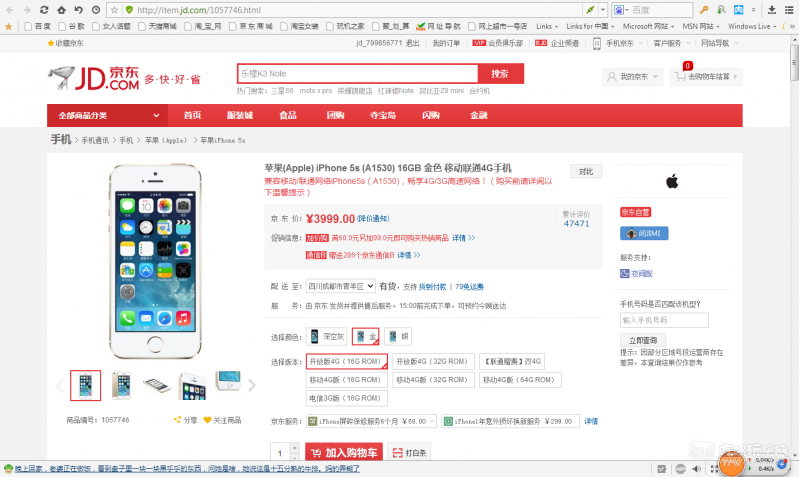The width and height of the screenshot is (799, 477).
Task: Select version 移动4G版 (32G ROM)
Action: click(433, 380)
